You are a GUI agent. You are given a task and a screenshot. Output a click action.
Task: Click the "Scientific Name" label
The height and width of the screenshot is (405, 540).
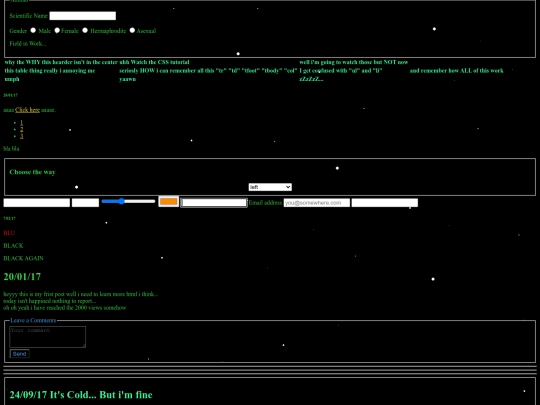[28, 16]
